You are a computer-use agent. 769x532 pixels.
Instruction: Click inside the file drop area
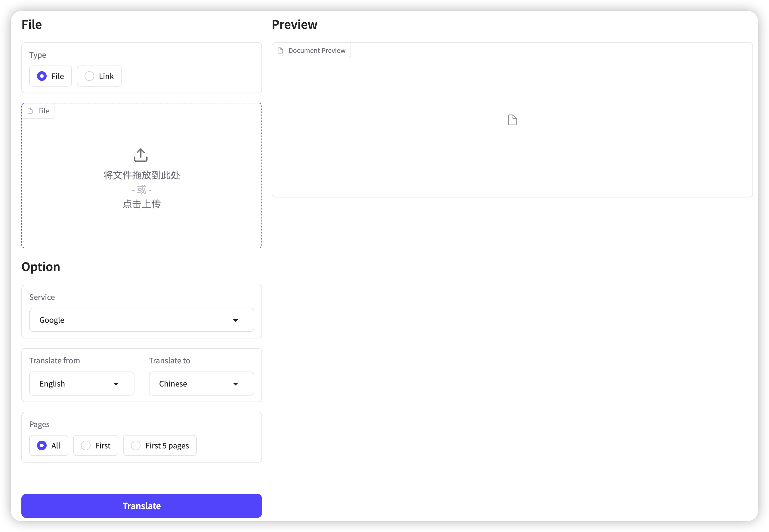tap(142, 175)
